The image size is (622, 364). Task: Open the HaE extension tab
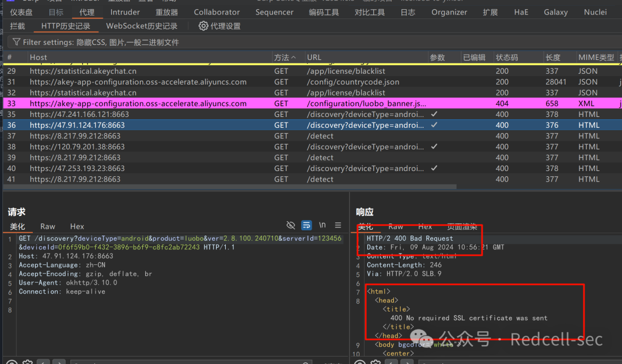point(521,12)
